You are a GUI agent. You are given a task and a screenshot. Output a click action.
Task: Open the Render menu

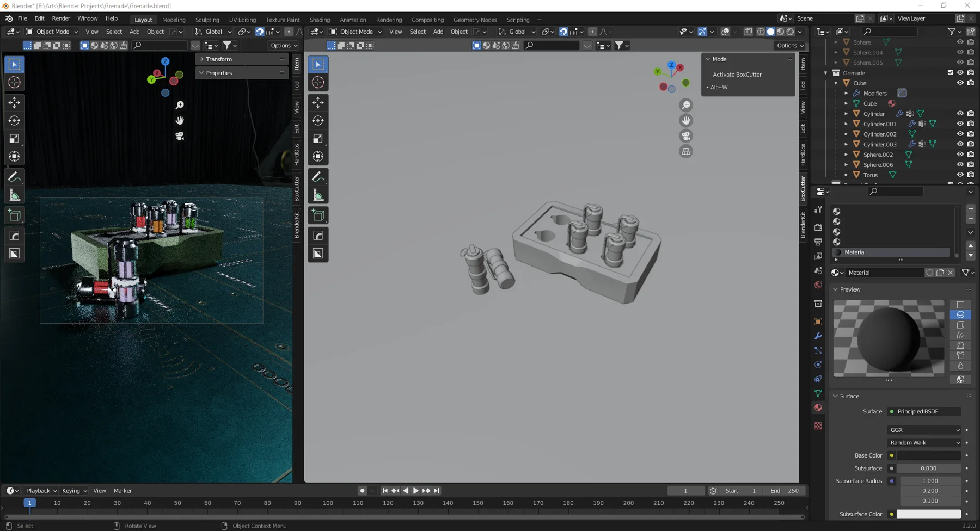point(61,18)
